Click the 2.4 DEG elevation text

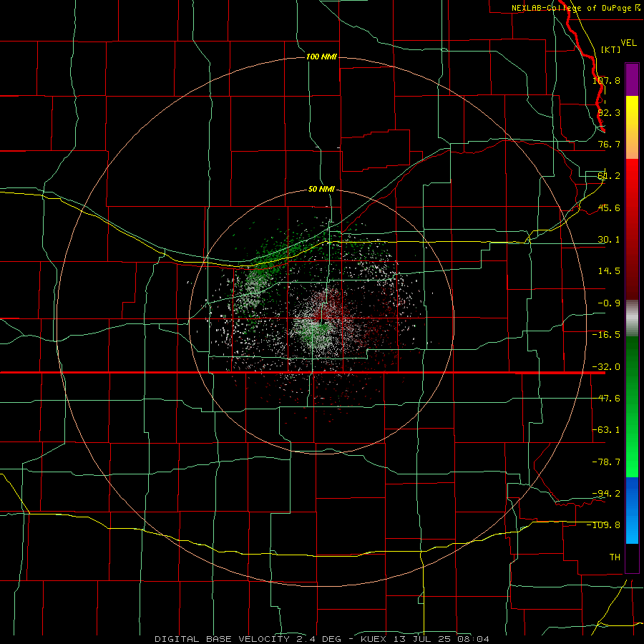click(x=318, y=639)
